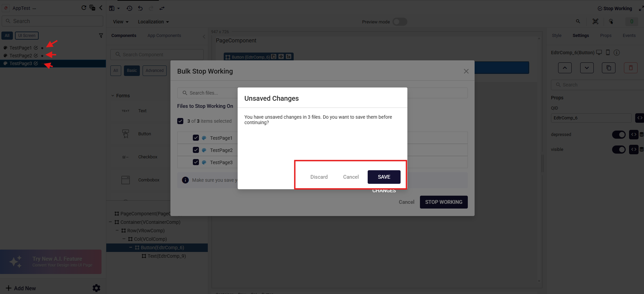Screen dimensions: 644x294
Task: Click the move component up arrow icon
Action: (x=565, y=68)
